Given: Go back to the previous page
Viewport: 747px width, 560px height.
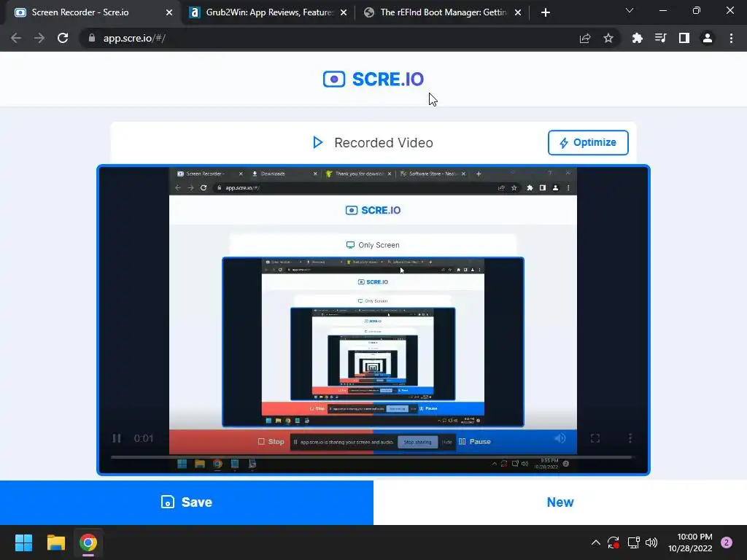Looking at the screenshot, I should pos(16,38).
